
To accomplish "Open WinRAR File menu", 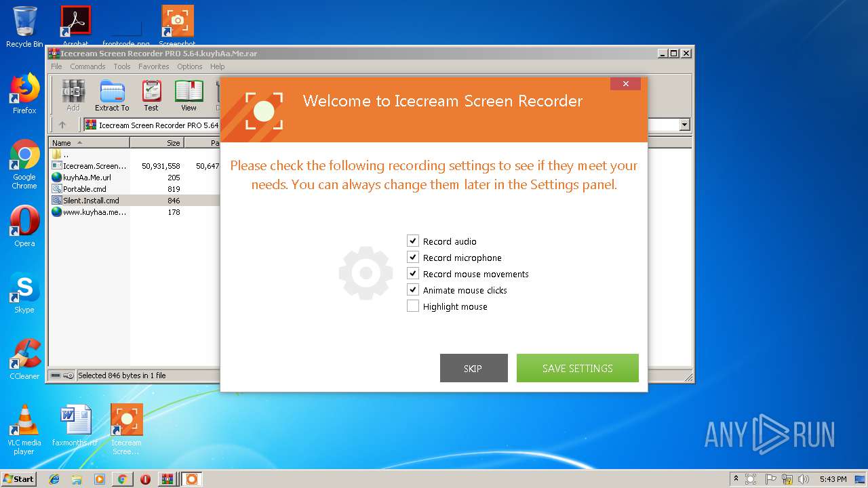I will [x=56, y=66].
